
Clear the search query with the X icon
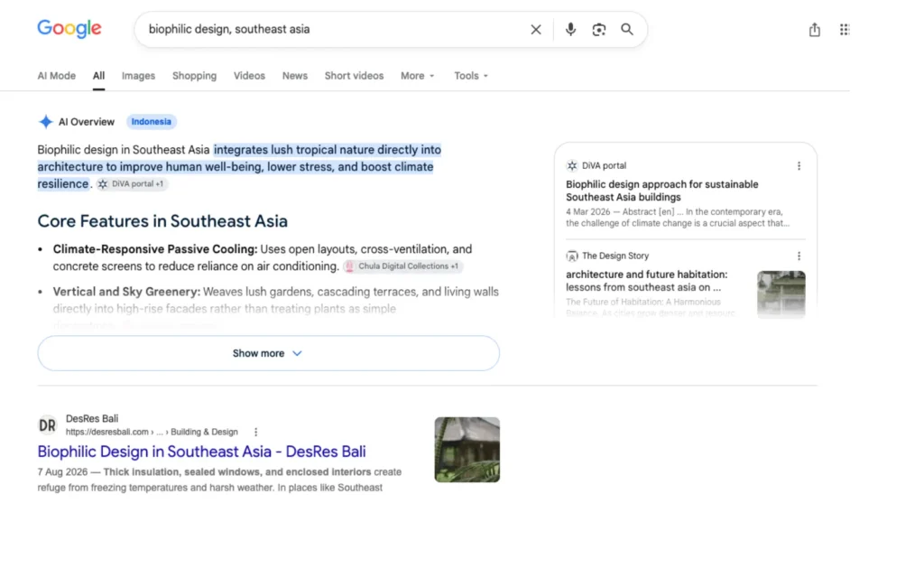pos(535,30)
